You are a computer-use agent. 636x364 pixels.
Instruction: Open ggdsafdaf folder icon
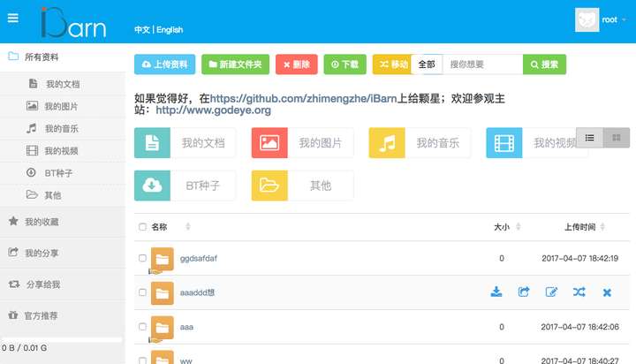(163, 259)
